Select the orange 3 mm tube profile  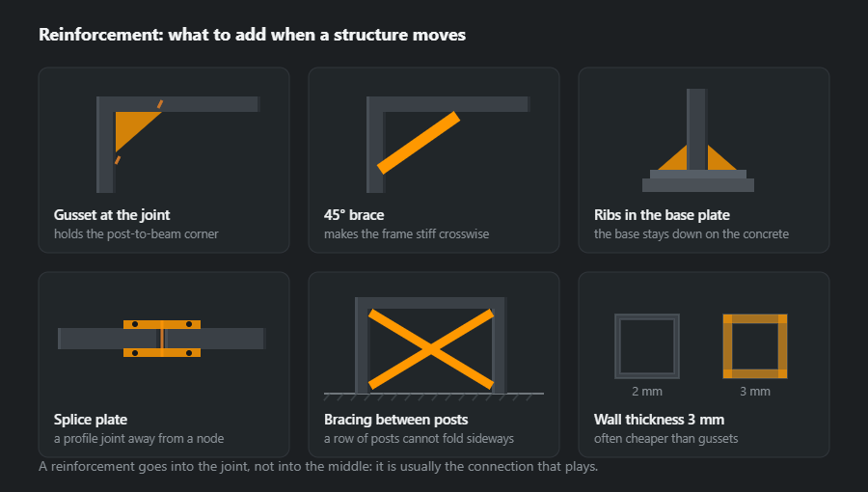coord(755,346)
